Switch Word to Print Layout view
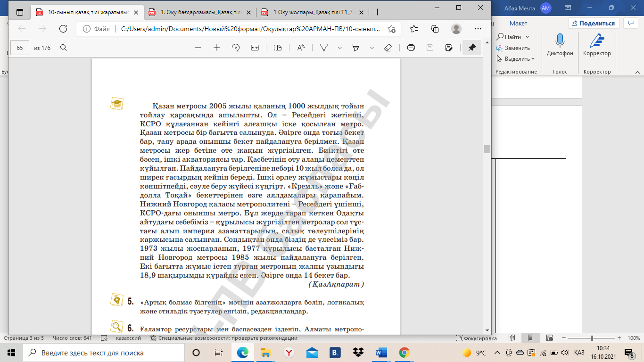 [x=530, y=338]
